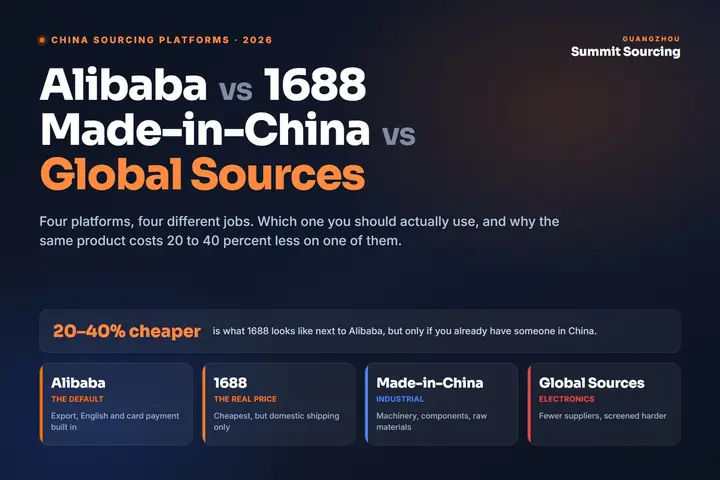The height and width of the screenshot is (480, 720).
Task: Select the Made-in-China card heading
Action: pyautogui.click(x=430, y=383)
